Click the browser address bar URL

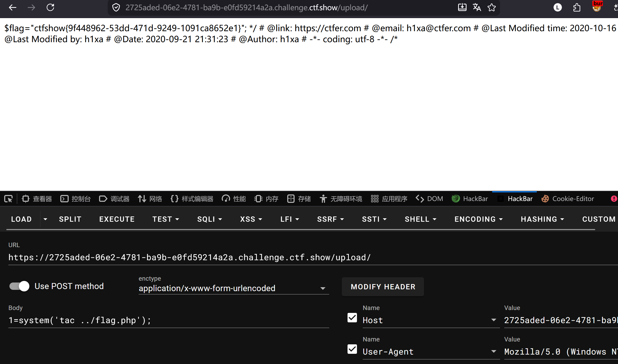click(247, 8)
